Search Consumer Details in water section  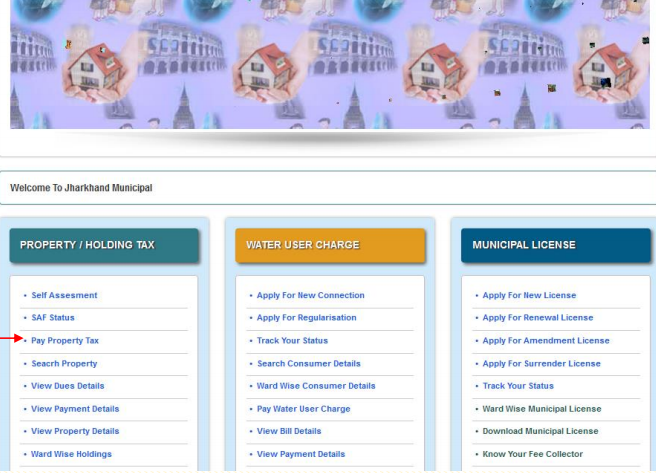(x=308, y=363)
